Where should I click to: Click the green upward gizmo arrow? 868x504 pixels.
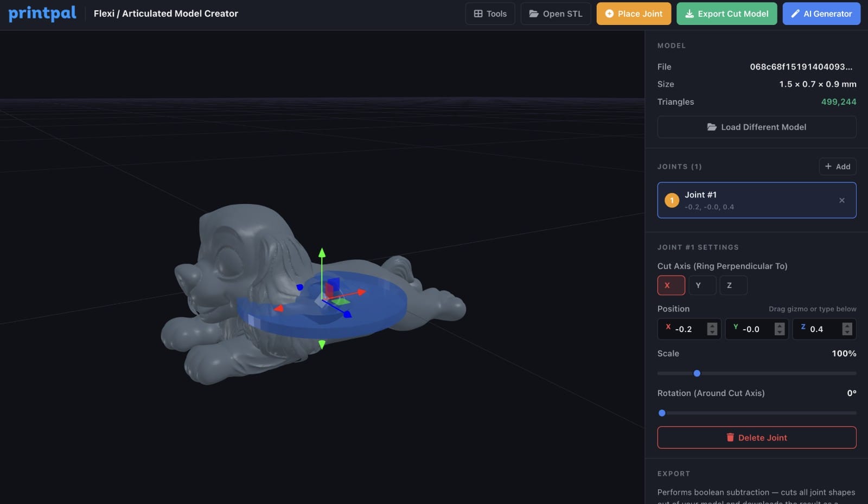[x=322, y=253]
